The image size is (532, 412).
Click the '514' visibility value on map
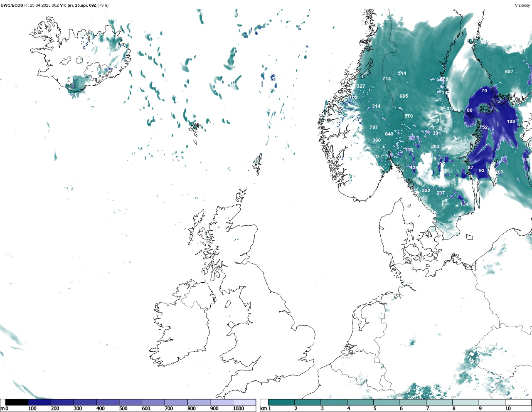[402, 73]
